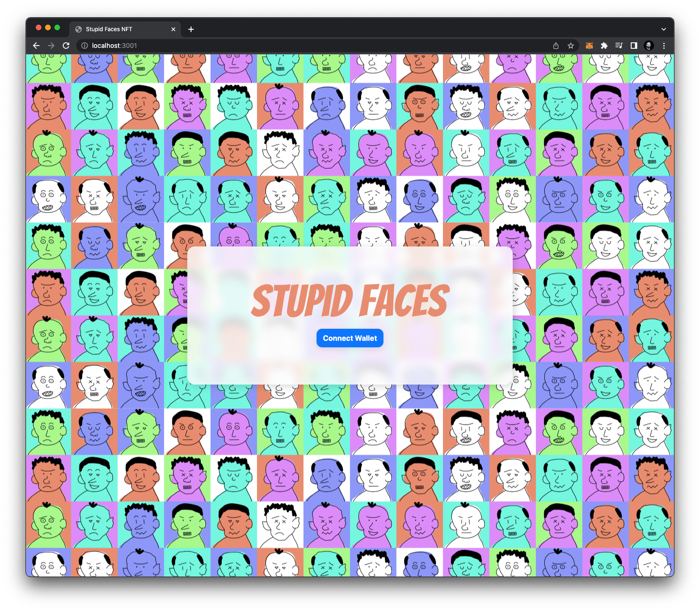Share this page via the share icon
This screenshot has height=611, width=700.
(x=556, y=46)
